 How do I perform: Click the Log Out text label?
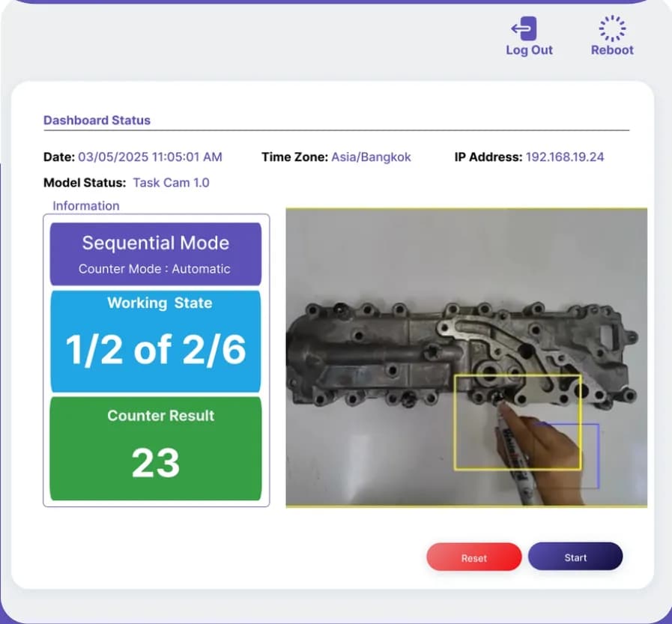(x=530, y=50)
